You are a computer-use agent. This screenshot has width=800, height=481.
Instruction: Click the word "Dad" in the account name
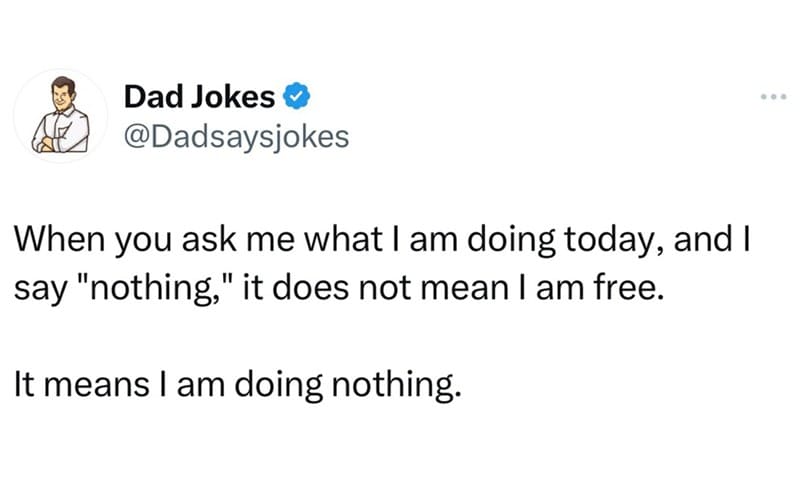click(x=153, y=96)
